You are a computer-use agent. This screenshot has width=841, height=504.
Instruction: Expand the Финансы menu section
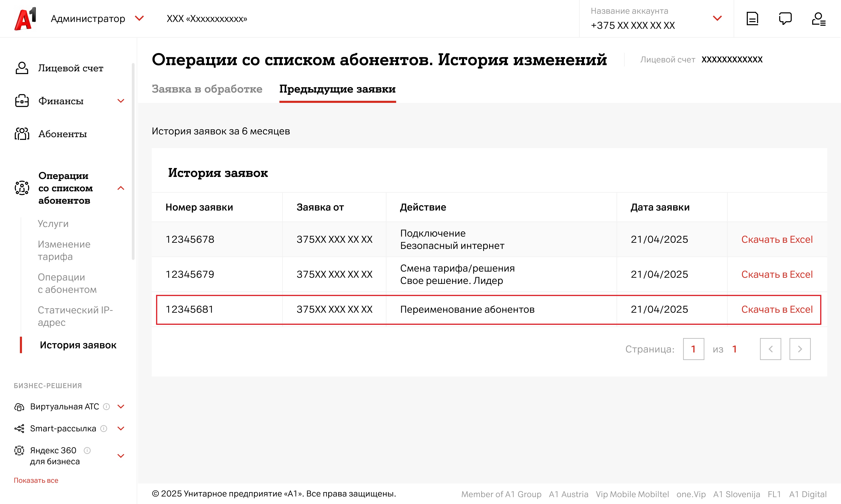click(x=121, y=101)
